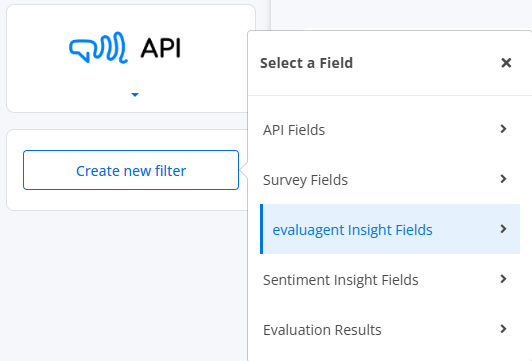Screen dimensions: 532x361
Task: Click the Create new filter button
Action: pyautogui.click(x=131, y=170)
